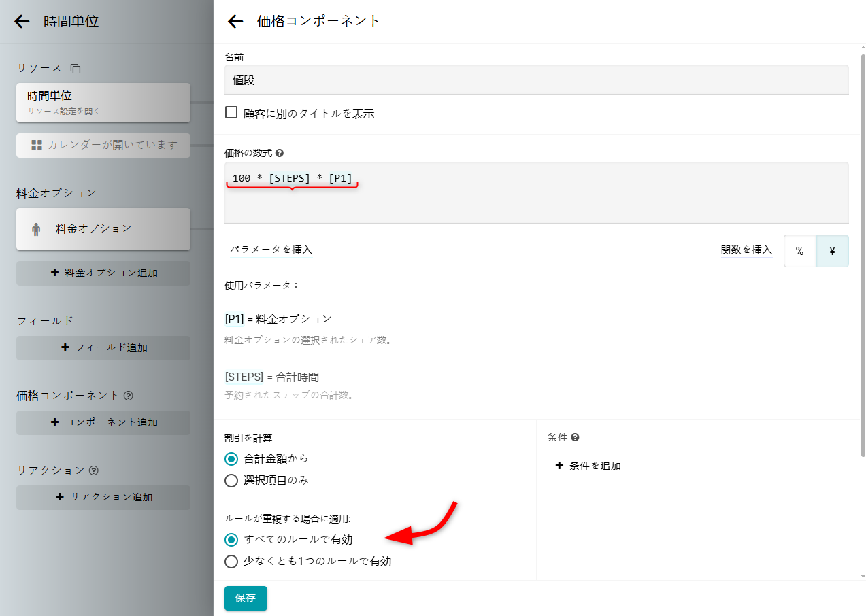Viewport: 866px width, 616px height.
Task: Click into the 名前 input field
Action: (536, 80)
